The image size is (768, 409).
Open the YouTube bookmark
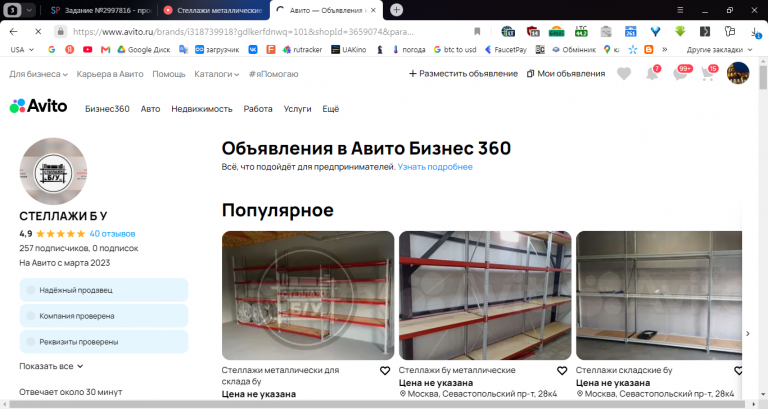[87, 49]
